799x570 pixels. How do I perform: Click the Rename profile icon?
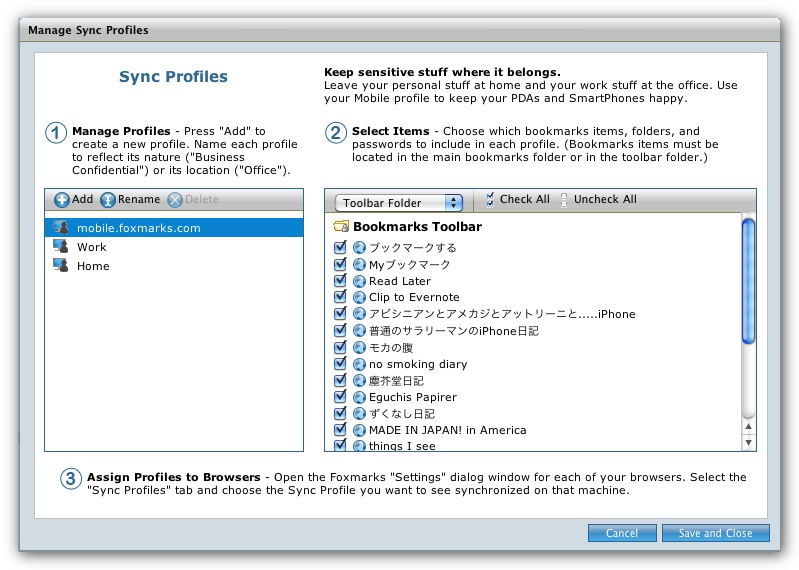click(x=108, y=200)
